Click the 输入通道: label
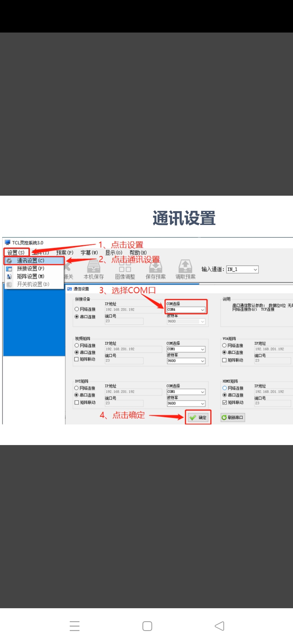 pos(213,269)
